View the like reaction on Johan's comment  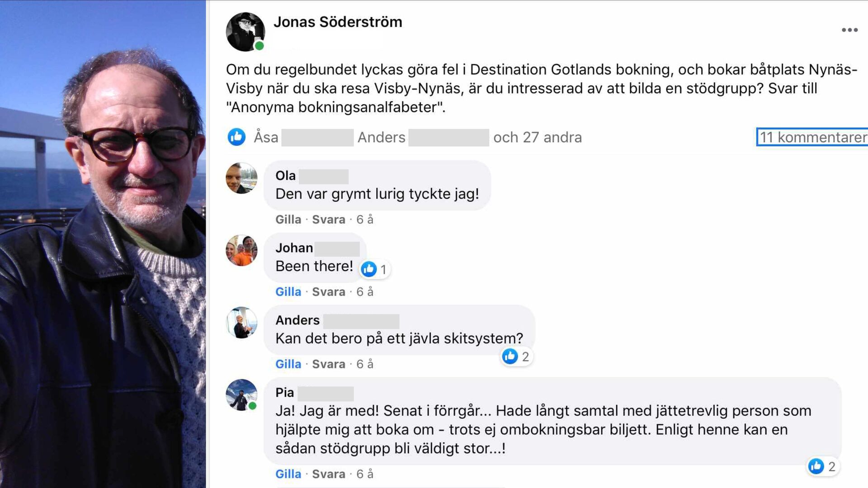click(375, 269)
